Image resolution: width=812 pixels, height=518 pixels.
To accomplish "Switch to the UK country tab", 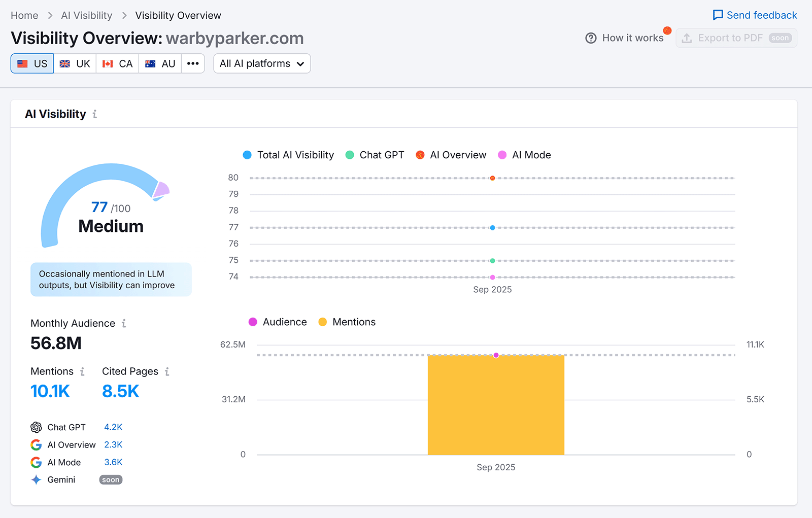I will (x=75, y=63).
